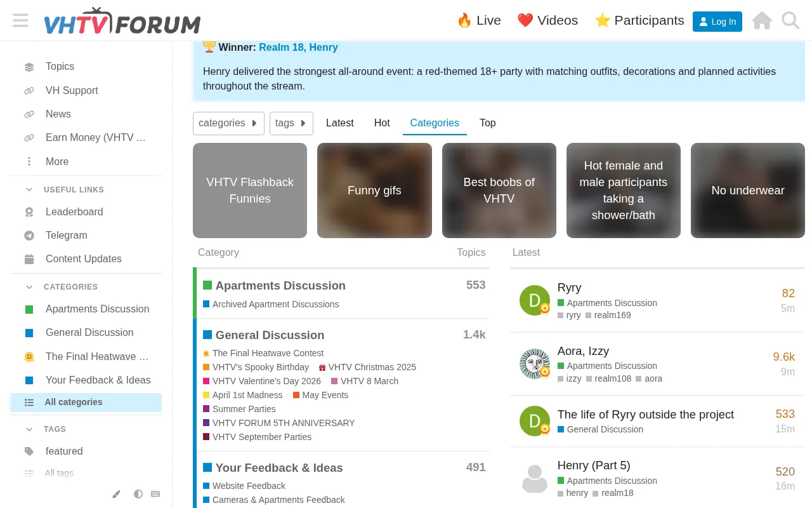Open the keyboard shortcuts icon

(155, 494)
